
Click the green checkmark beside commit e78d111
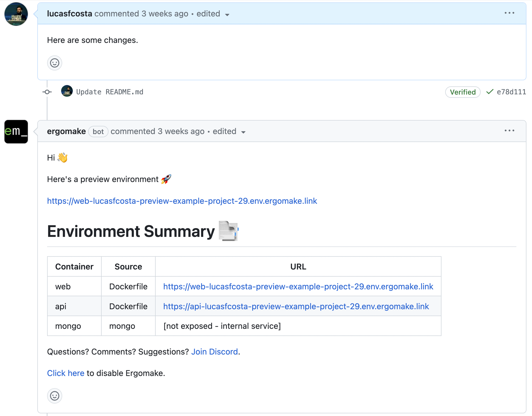[490, 92]
